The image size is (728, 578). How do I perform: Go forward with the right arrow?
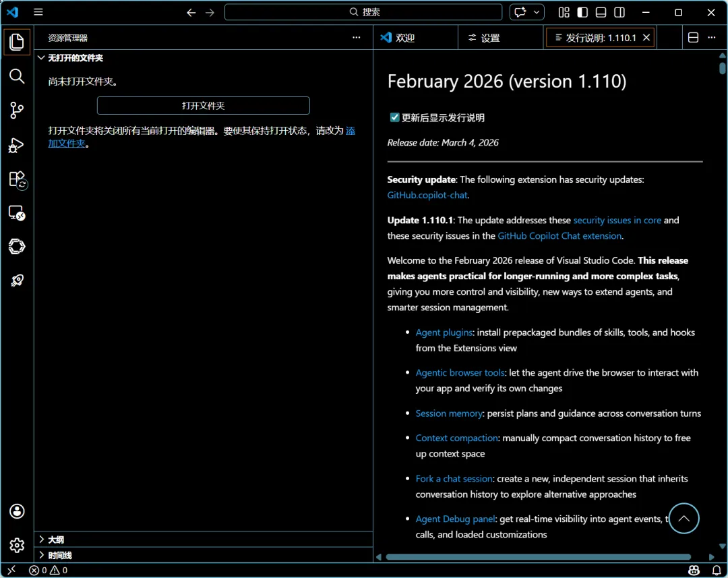pyautogui.click(x=210, y=13)
